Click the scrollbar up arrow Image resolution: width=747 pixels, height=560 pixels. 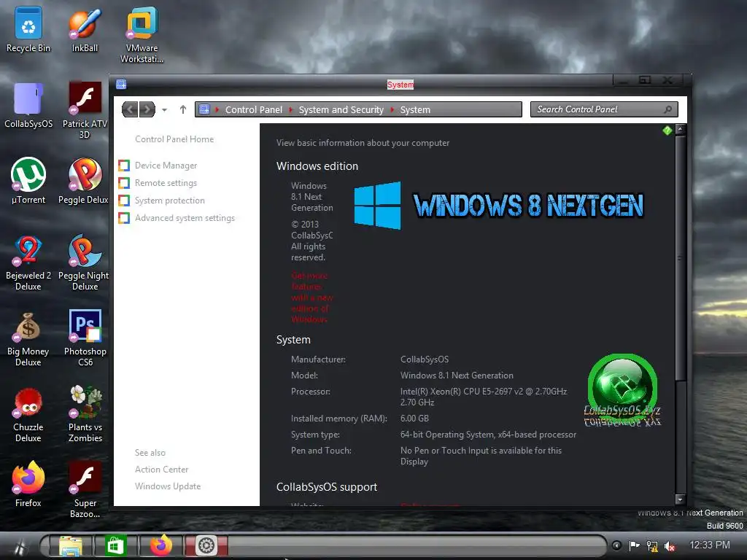[681, 128]
